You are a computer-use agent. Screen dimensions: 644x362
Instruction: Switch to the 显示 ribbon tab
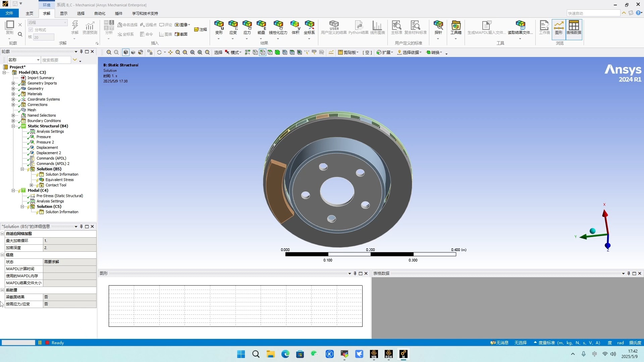click(63, 13)
